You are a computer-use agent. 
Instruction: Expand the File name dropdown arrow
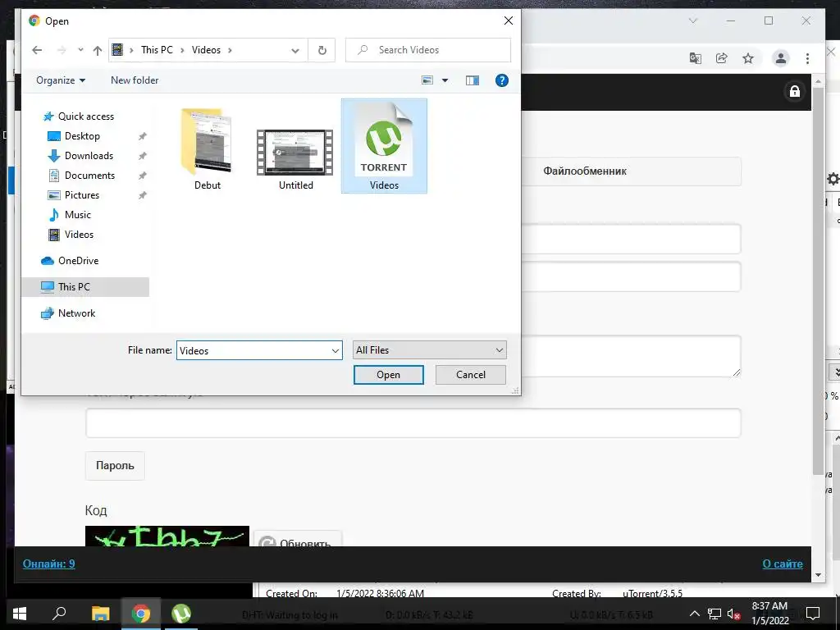pyautogui.click(x=336, y=350)
